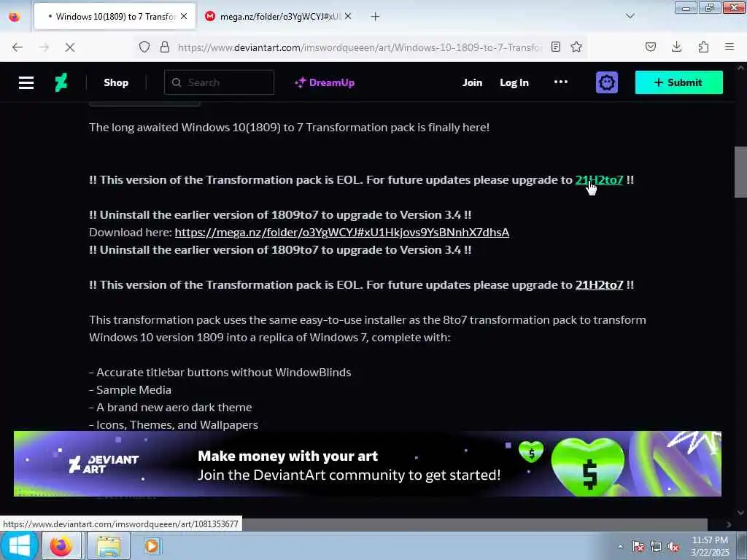The width and height of the screenshot is (747, 560).
Task: Click the muted volume tray icon
Action: pos(673,547)
